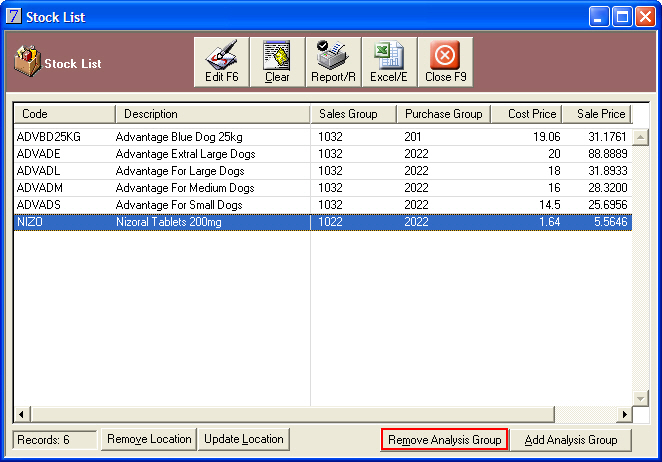This screenshot has height=462, width=662.
Task: Click Remove Location button
Action: (x=149, y=439)
